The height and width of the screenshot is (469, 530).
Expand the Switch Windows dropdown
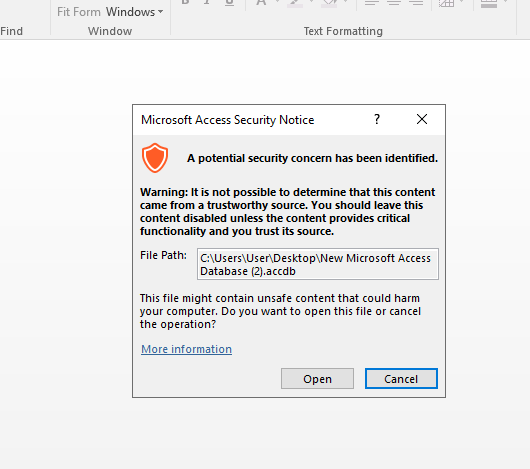[135, 12]
